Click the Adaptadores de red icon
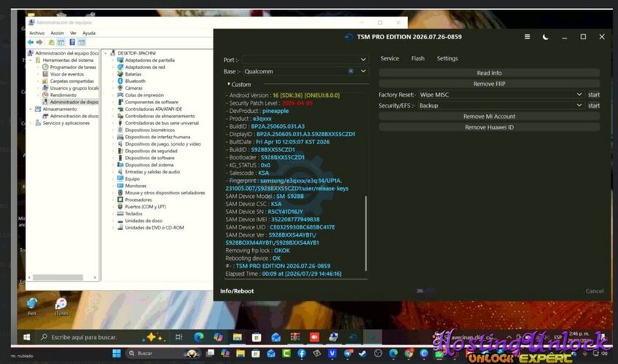The width and height of the screenshot is (618, 364). tap(120, 67)
